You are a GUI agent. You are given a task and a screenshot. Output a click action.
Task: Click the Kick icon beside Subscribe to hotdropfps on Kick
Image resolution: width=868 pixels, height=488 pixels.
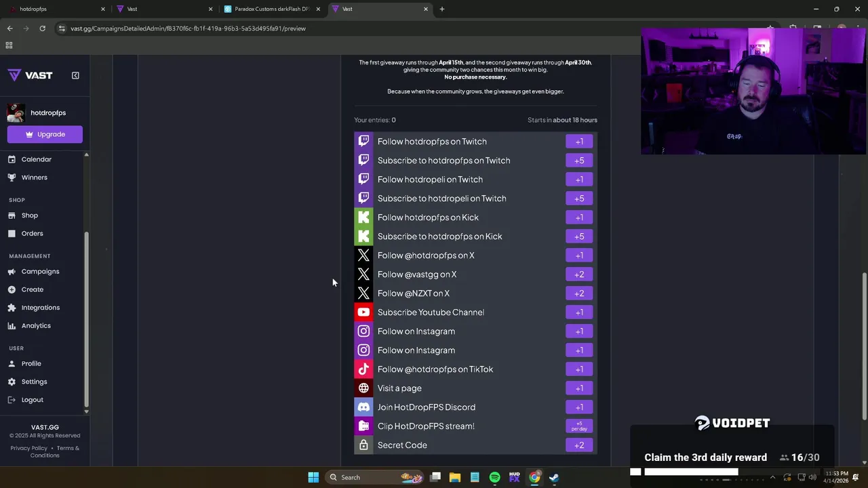click(363, 236)
